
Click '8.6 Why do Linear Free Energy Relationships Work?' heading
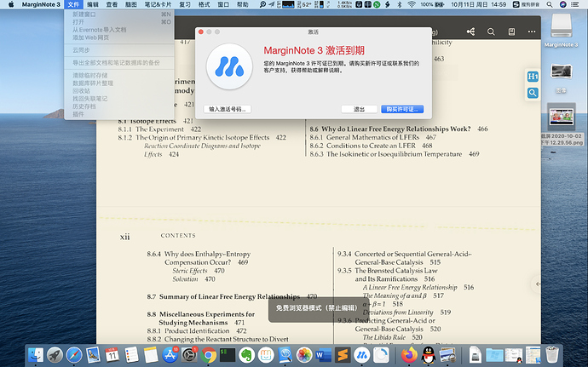coord(390,129)
